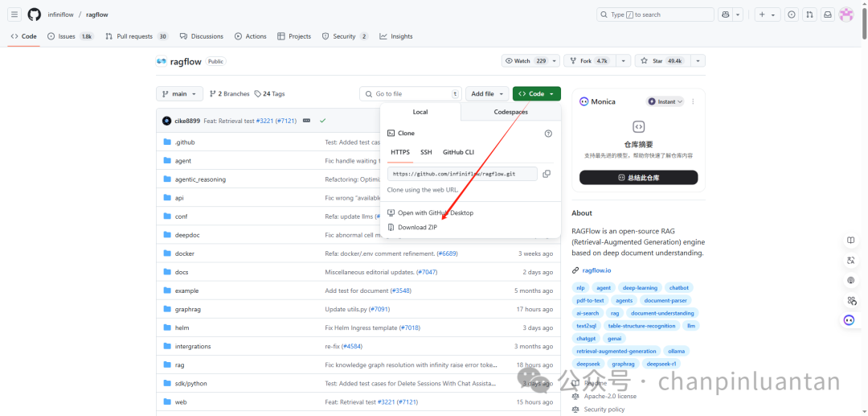868x416 pixels.
Task: Switch to the Codespaces tab
Action: pyautogui.click(x=510, y=112)
